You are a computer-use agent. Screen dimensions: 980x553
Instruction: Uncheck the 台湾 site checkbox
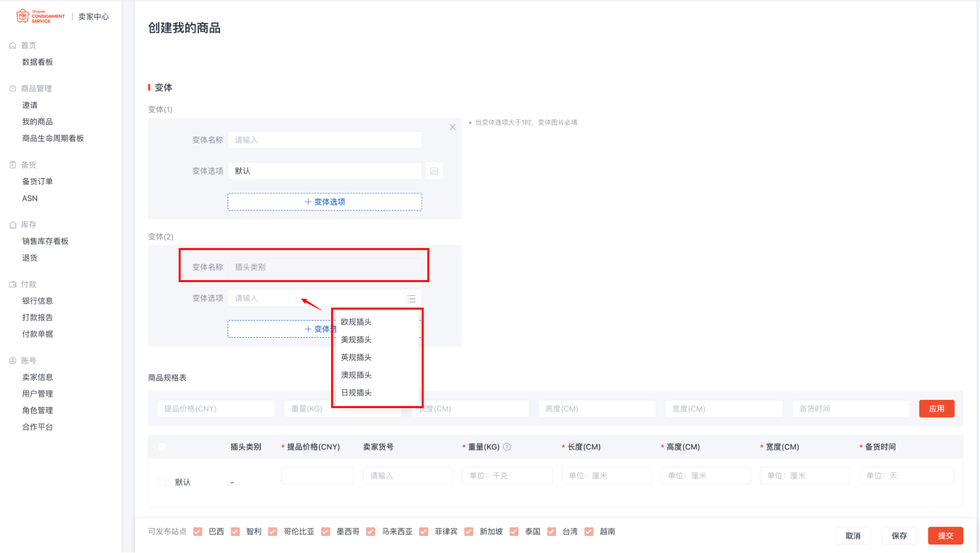click(552, 532)
